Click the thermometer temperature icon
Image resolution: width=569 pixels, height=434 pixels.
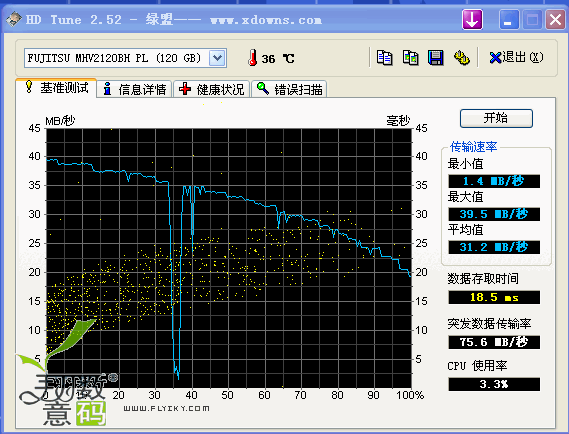coord(253,58)
